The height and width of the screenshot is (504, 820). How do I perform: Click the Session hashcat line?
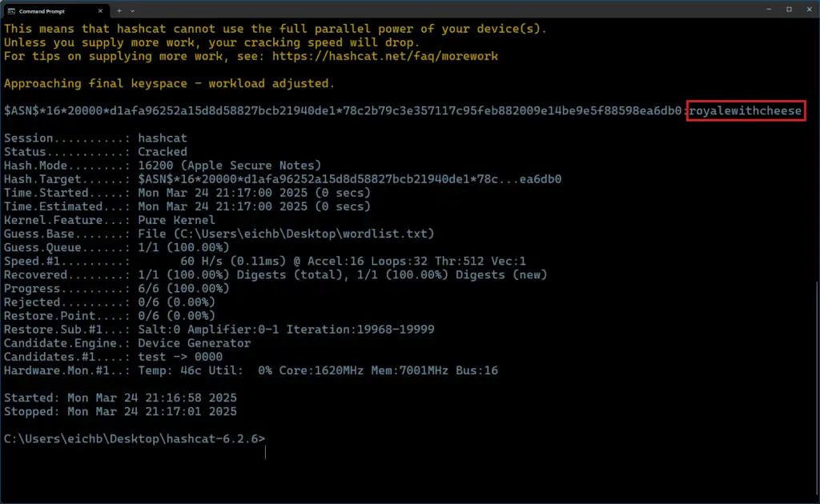coord(96,138)
